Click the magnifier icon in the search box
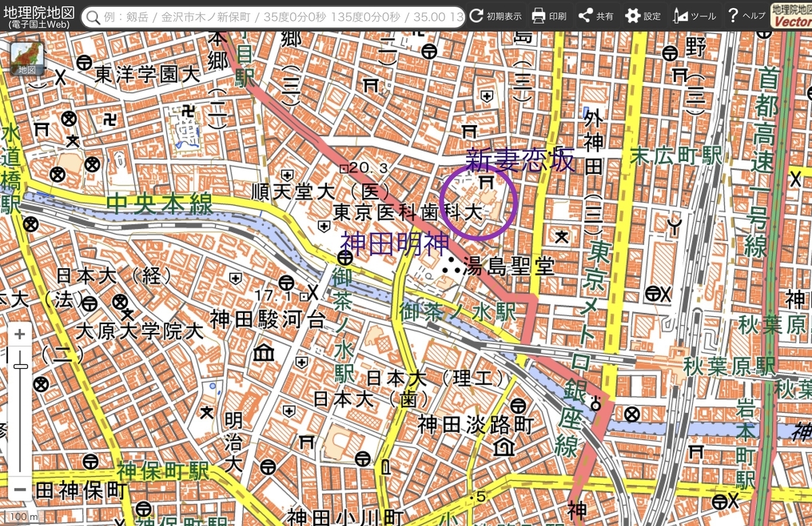 (94, 16)
